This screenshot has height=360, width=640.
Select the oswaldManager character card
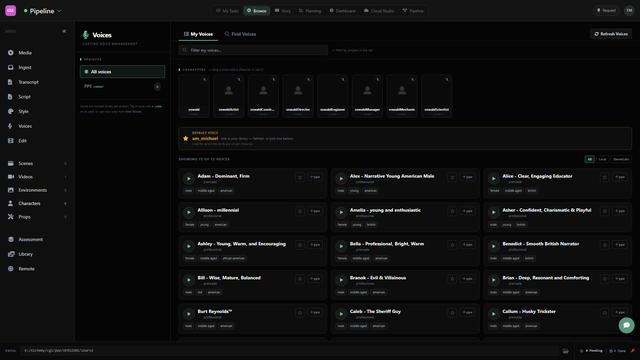pyautogui.click(x=367, y=96)
